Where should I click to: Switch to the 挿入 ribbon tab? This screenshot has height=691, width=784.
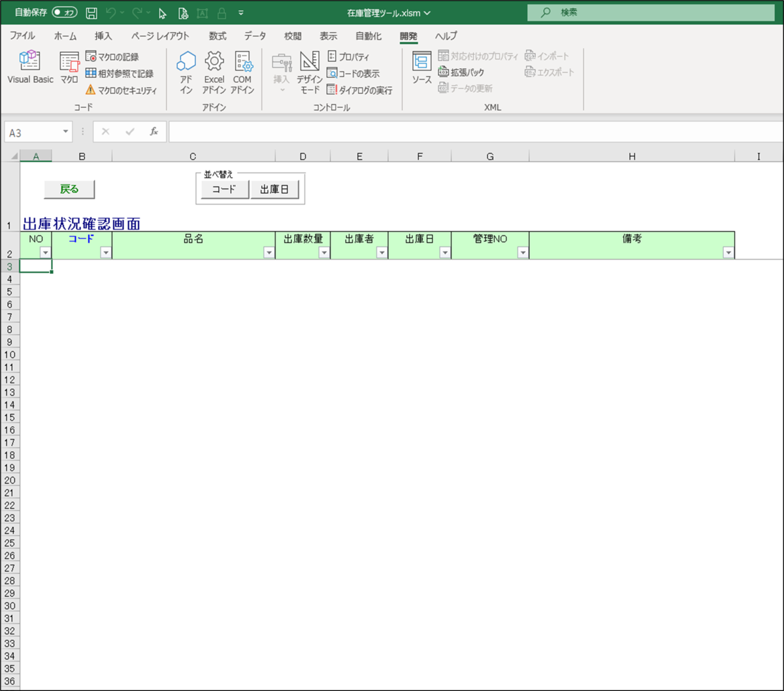click(x=103, y=36)
